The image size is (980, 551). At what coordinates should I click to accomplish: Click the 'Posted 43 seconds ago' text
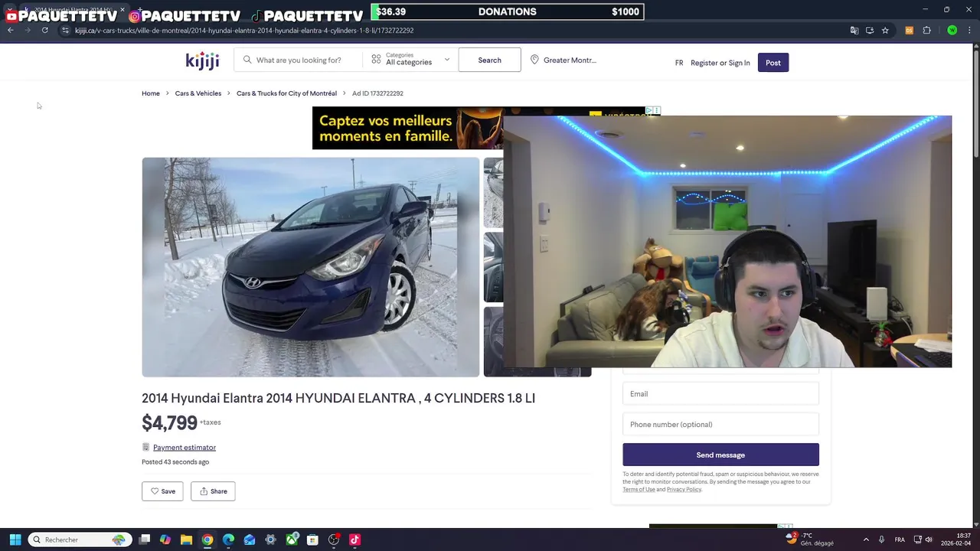point(175,462)
